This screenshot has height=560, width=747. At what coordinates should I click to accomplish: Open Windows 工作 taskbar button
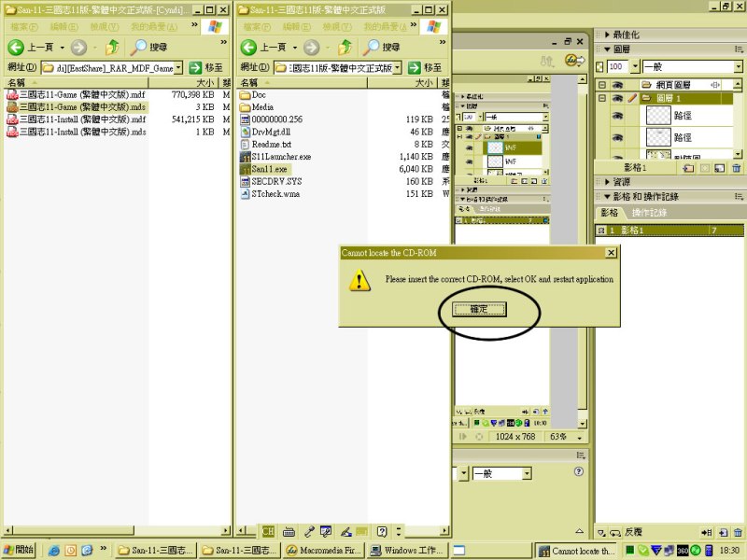click(407, 551)
